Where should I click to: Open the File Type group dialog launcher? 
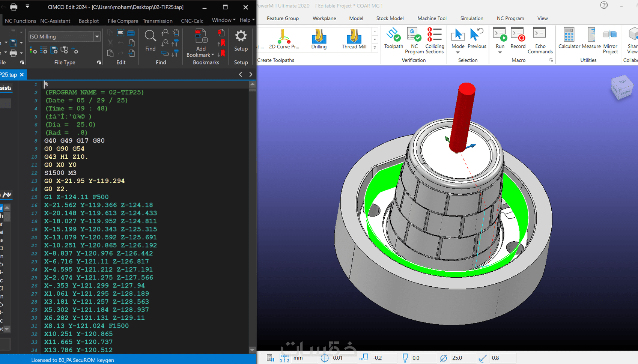[99, 62]
